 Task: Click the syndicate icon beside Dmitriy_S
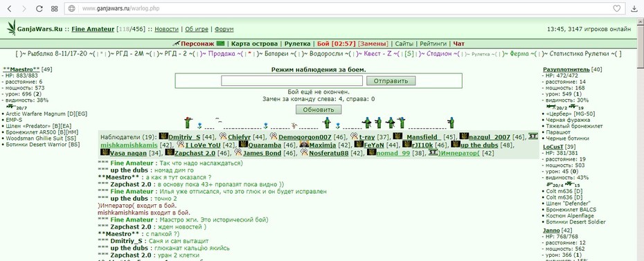(x=163, y=136)
